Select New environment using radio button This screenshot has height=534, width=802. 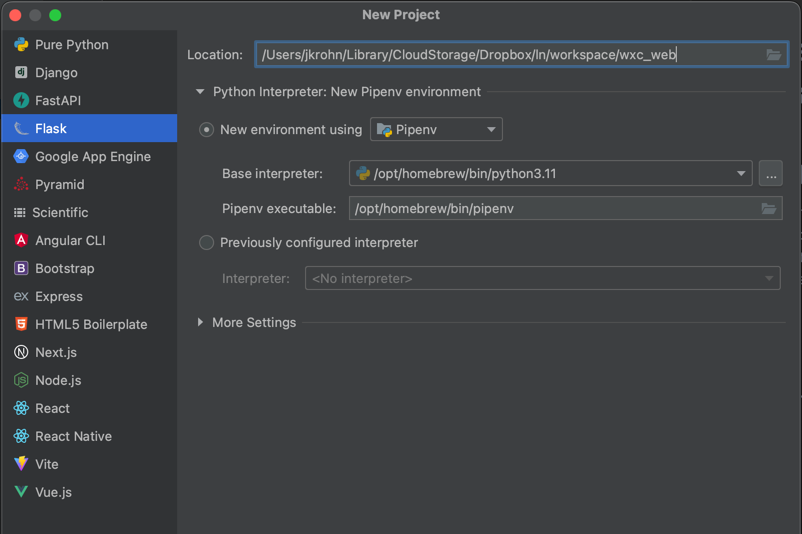pos(207,130)
